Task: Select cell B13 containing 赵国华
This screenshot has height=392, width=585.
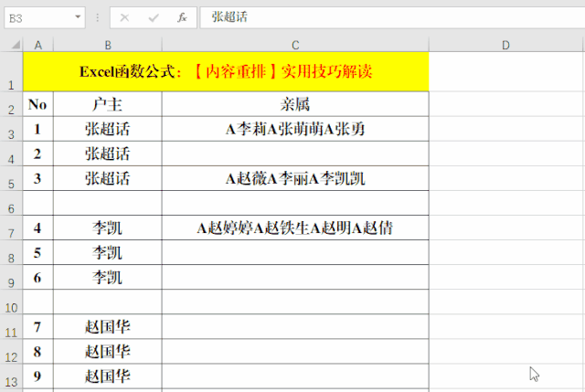Action: [108, 376]
